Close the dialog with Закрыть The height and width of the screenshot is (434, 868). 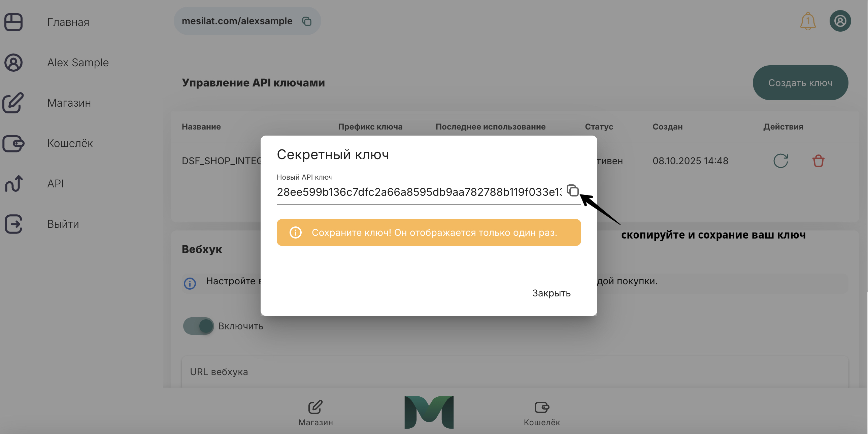551,293
